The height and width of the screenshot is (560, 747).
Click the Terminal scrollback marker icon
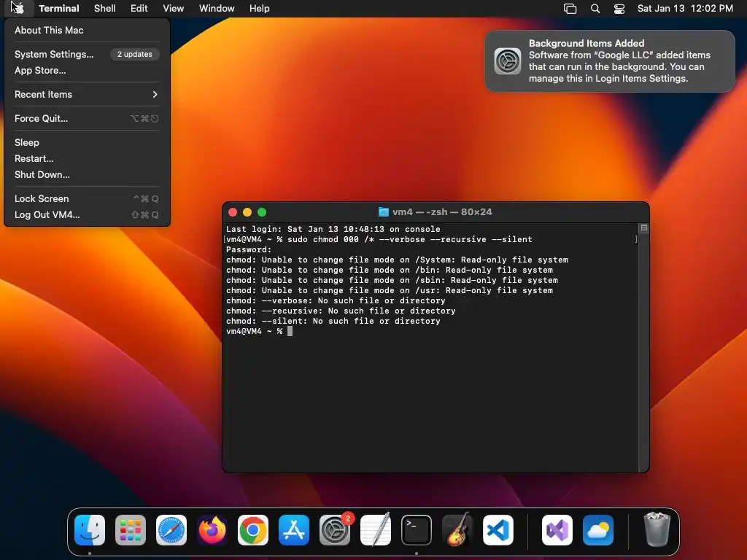(644, 228)
